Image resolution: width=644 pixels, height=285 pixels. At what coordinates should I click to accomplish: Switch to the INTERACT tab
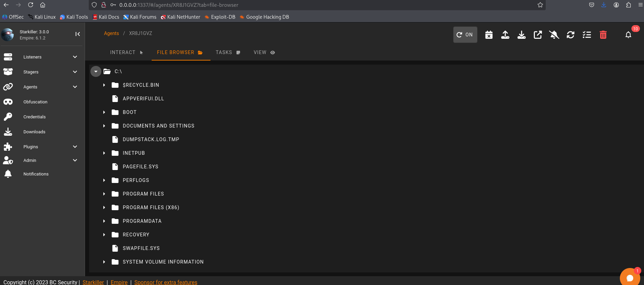126,52
